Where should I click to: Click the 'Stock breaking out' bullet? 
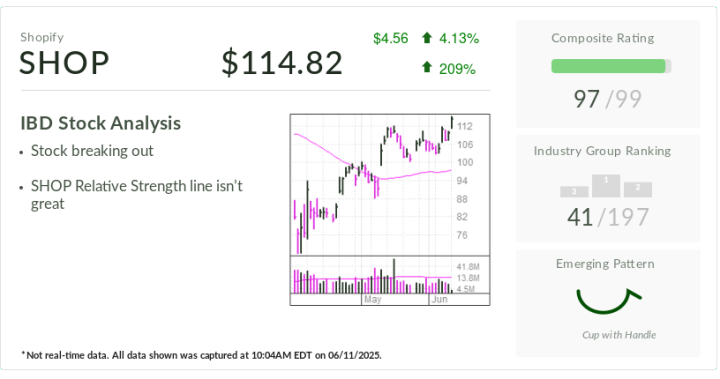click(x=92, y=151)
